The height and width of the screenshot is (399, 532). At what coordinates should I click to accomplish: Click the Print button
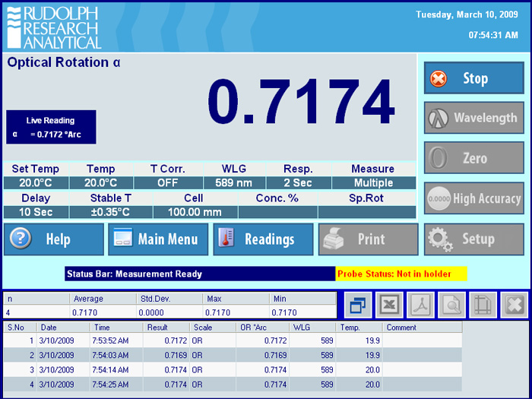pyautogui.click(x=368, y=239)
